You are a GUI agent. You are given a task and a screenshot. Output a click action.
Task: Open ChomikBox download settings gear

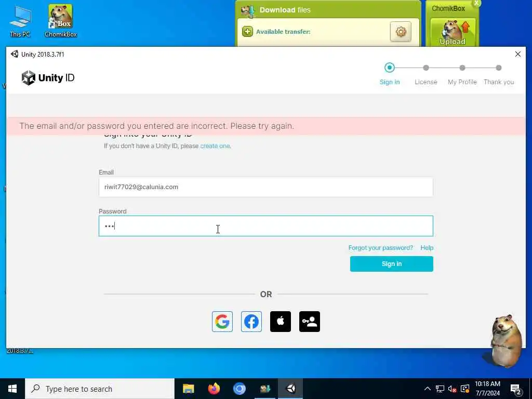[x=401, y=32]
